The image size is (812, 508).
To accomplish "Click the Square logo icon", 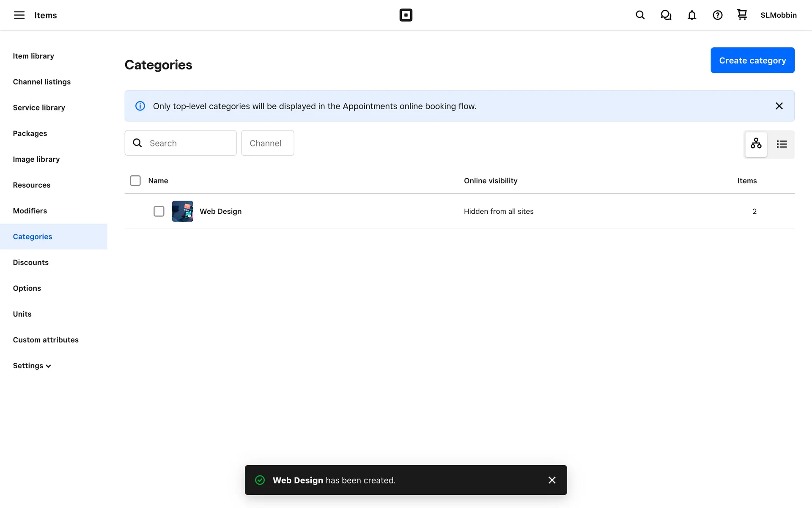I will [406, 15].
